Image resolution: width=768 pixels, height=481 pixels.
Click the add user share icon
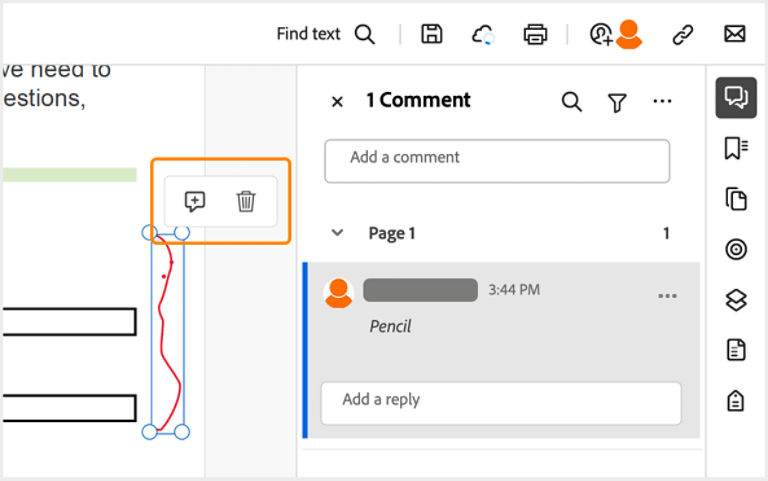point(601,34)
